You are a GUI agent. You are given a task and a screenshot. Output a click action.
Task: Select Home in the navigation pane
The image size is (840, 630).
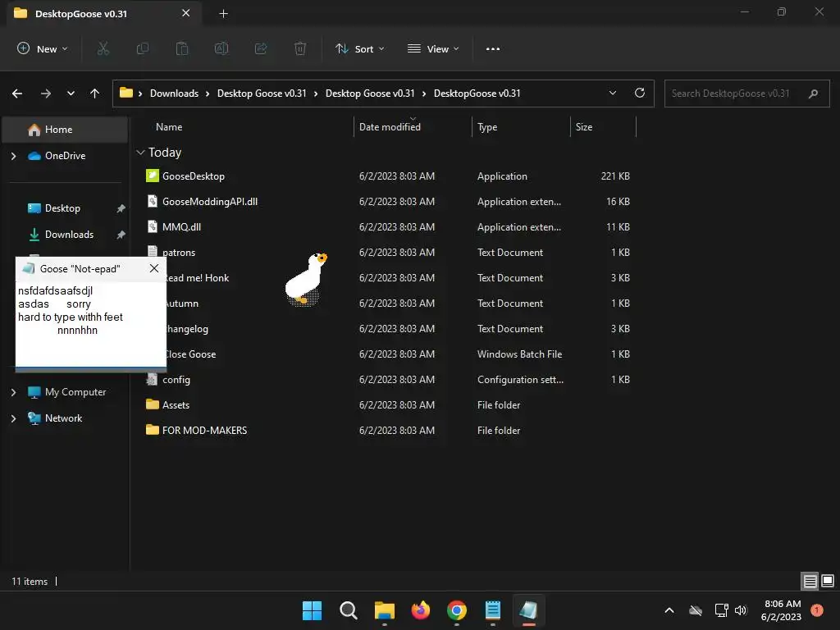point(65,130)
